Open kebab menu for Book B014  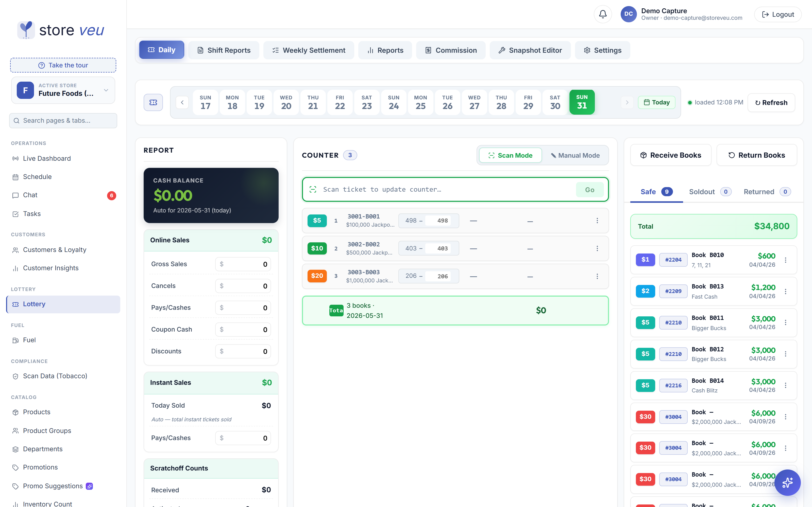786,385
